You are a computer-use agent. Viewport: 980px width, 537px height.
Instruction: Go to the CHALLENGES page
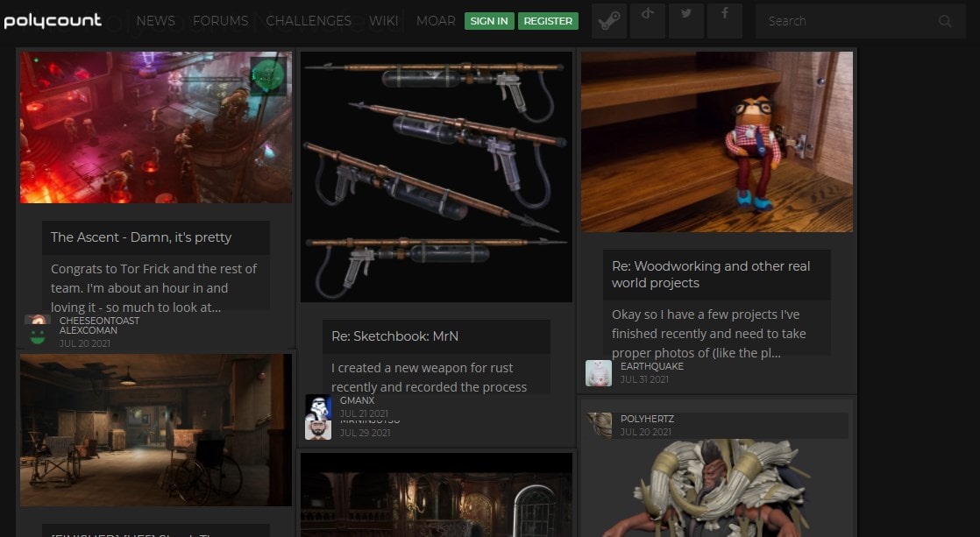[309, 20]
